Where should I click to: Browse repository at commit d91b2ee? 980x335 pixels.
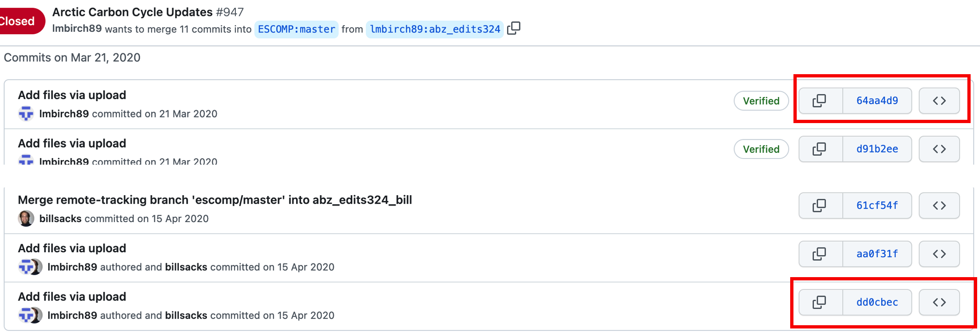click(939, 149)
